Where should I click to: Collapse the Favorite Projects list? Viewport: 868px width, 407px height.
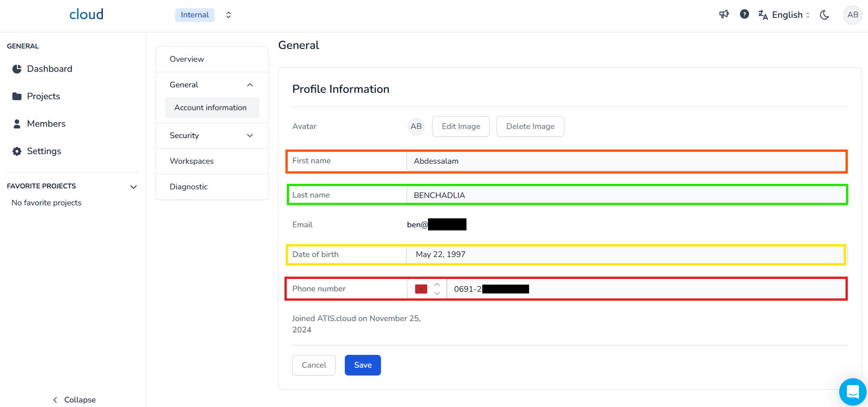[134, 187]
